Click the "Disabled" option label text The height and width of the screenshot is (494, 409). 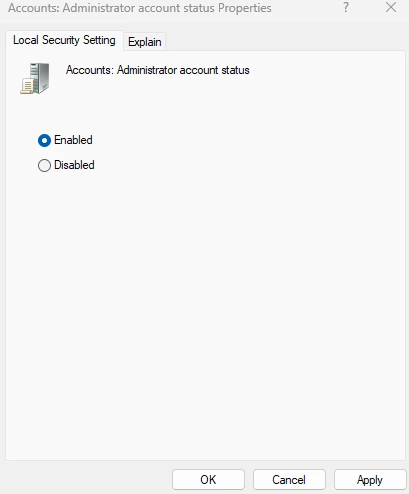pos(74,165)
